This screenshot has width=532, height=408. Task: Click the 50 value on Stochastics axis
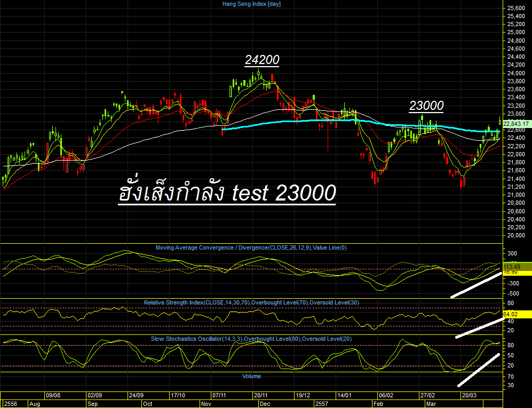click(510, 356)
